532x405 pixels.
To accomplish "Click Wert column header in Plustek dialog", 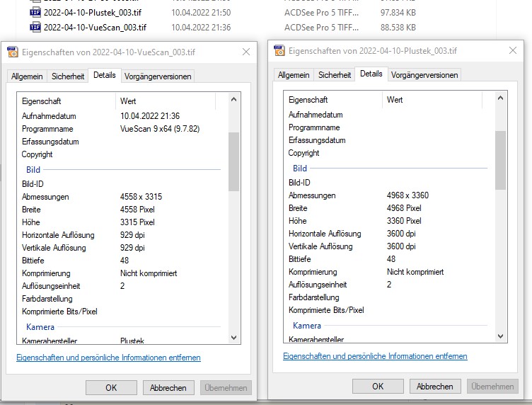I will (x=432, y=100).
